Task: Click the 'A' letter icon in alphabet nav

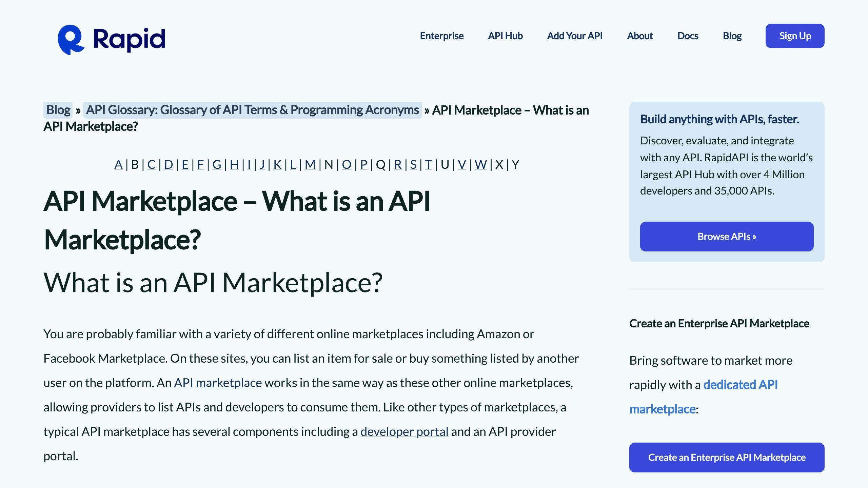Action: [x=117, y=164]
